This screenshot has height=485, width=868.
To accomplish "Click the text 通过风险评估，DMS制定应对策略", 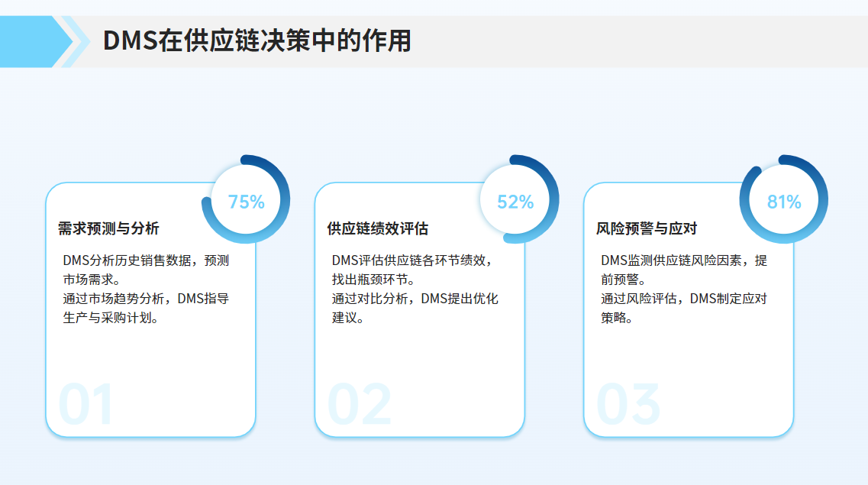I will (684, 308).
